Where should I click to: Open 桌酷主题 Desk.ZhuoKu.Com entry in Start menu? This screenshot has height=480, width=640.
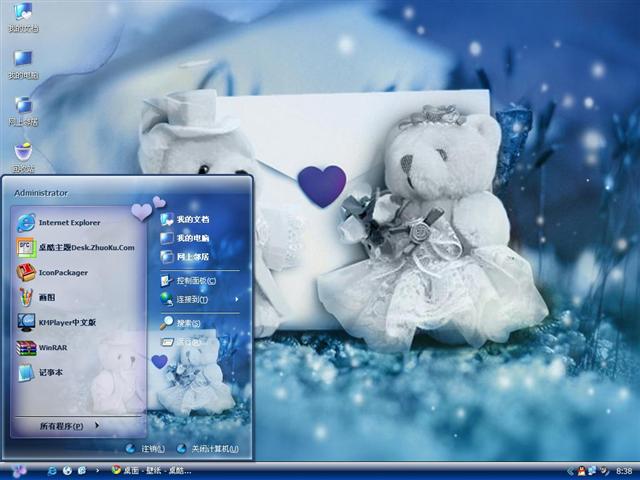click(76, 248)
